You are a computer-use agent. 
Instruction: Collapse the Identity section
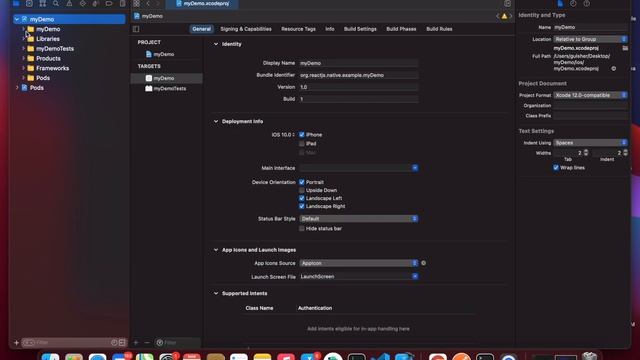pos(216,44)
